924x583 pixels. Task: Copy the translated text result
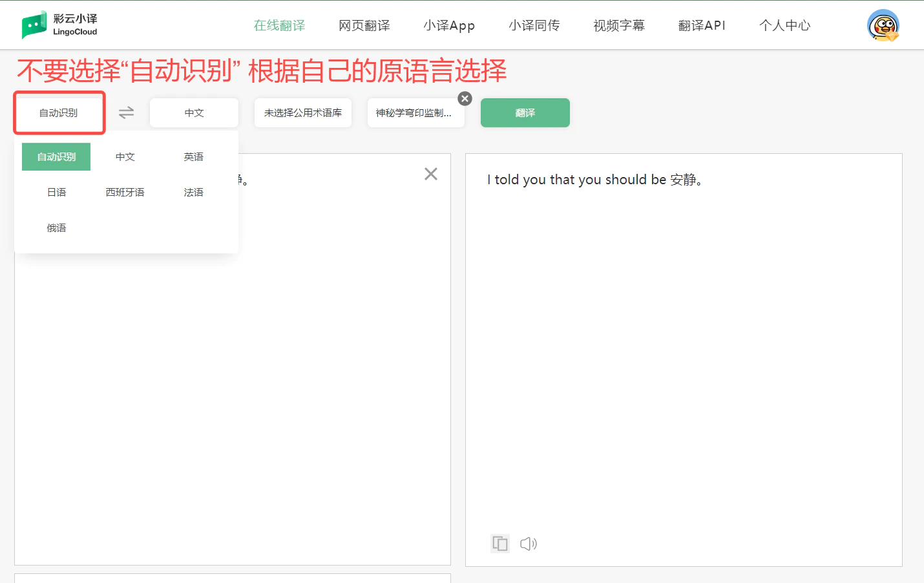tap(500, 544)
